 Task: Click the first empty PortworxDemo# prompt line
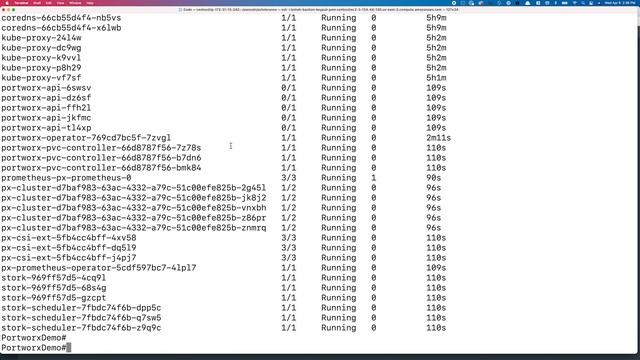pos(33,338)
